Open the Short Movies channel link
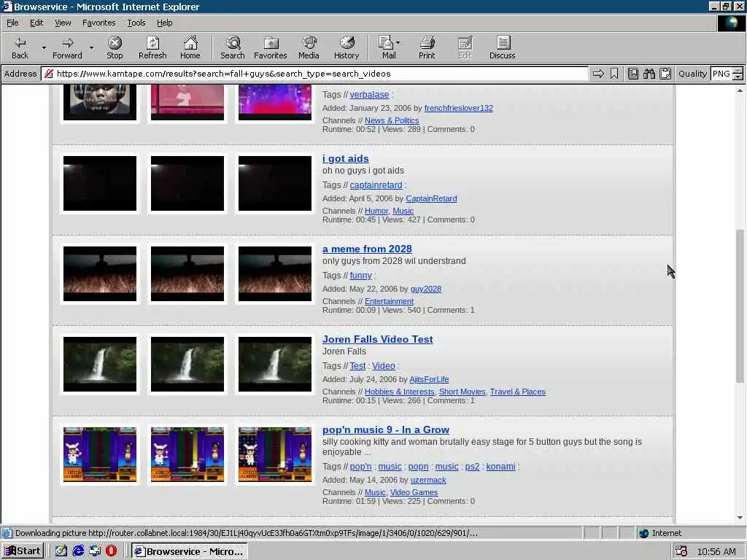 pos(462,392)
